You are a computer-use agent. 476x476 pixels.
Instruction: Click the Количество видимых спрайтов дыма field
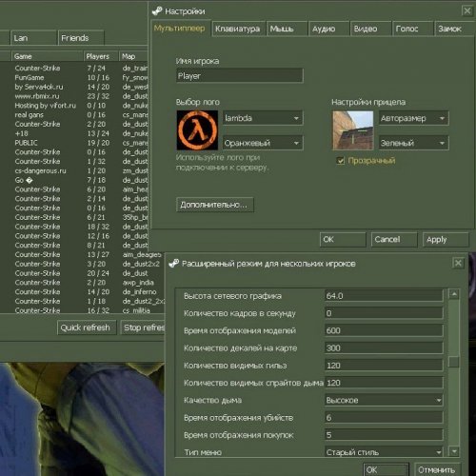[384, 383]
